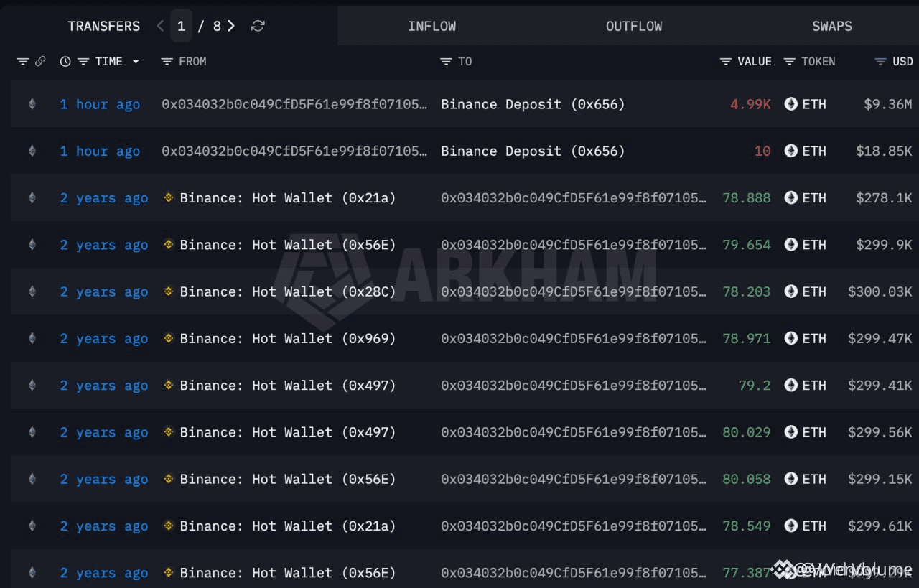Viewport: 919px width, 588px height.
Task: Open the '1 hour ago' link for the 4.99K transfer
Action: [100, 104]
